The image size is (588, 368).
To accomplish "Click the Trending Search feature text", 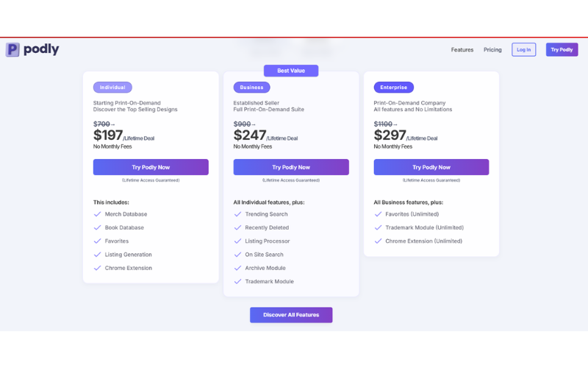I will point(266,214).
